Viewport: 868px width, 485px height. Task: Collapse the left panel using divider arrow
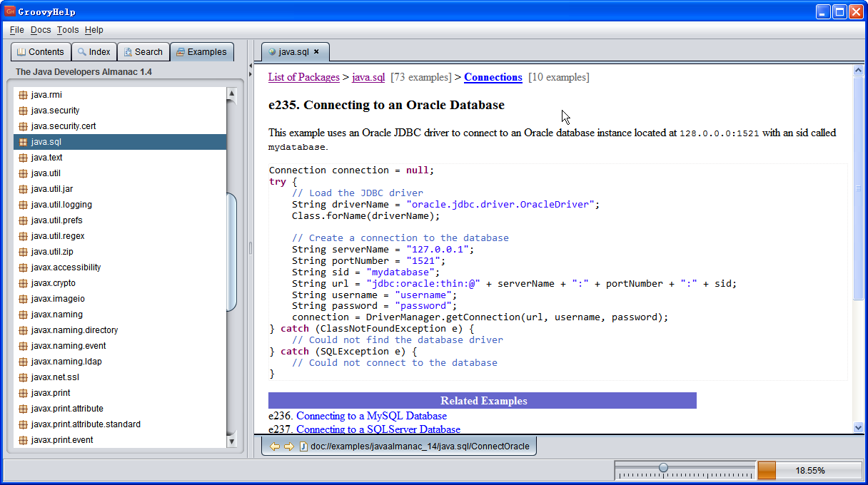(x=251, y=66)
